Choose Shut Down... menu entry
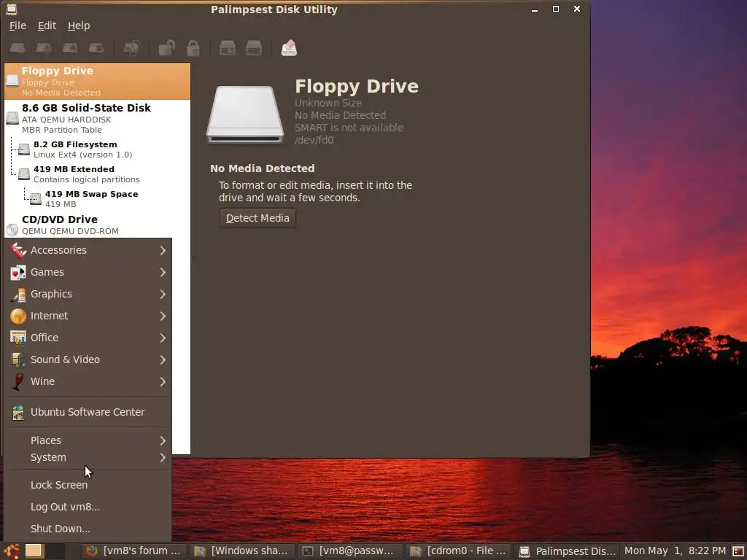Image resolution: width=747 pixels, height=560 pixels. 88,529
